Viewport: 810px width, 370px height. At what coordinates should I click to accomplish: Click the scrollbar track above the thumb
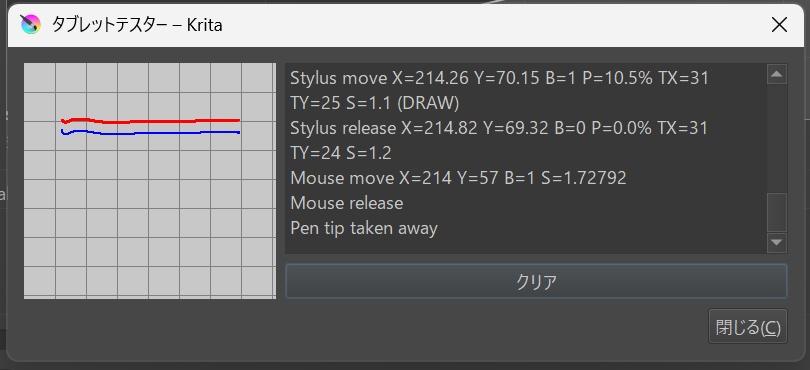click(x=776, y=138)
